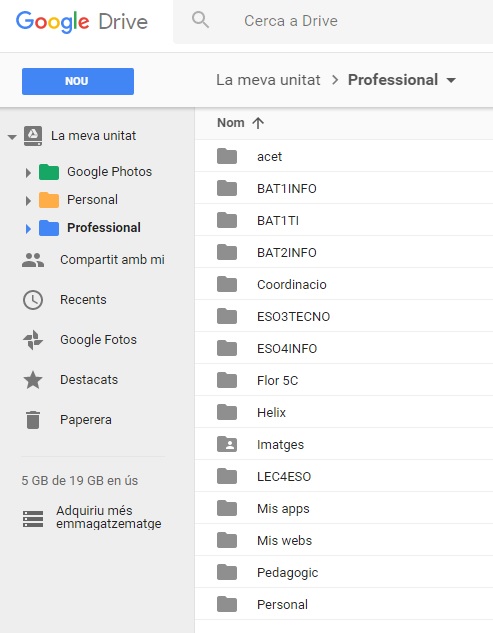This screenshot has width=493, height=633.
Task: Open the Professional breadcrumb dropdown arrow
Action: (x=451, y=80)
